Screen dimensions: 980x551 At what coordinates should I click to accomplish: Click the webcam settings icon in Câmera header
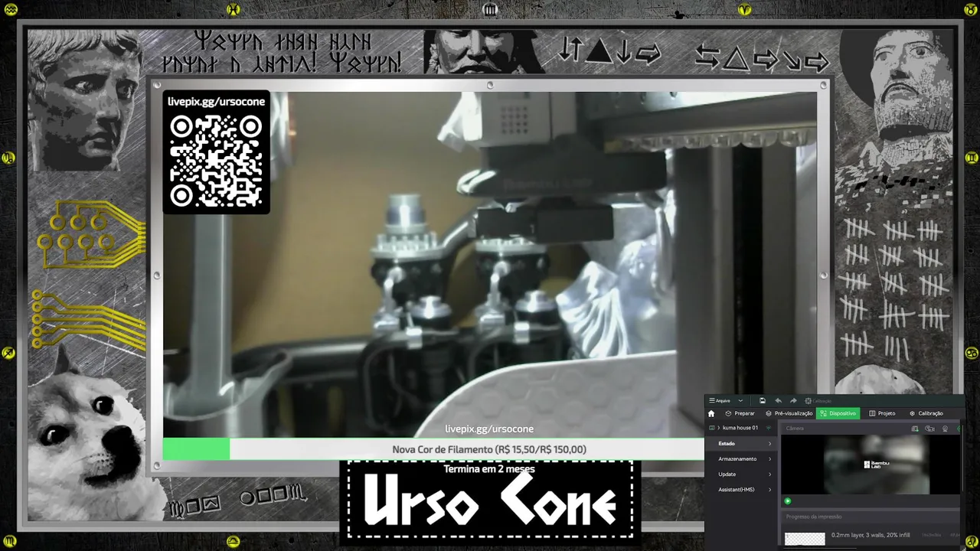945,429
